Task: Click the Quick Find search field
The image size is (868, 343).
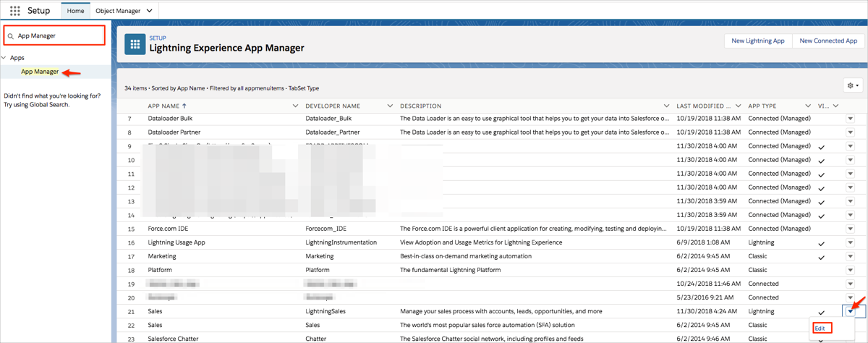Action: pos(59,35)
